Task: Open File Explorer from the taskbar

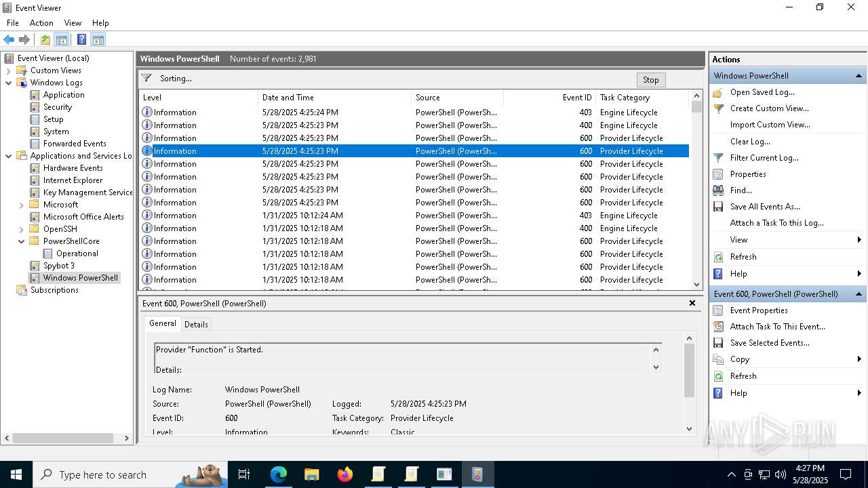Action: click(x=311, y=474)
